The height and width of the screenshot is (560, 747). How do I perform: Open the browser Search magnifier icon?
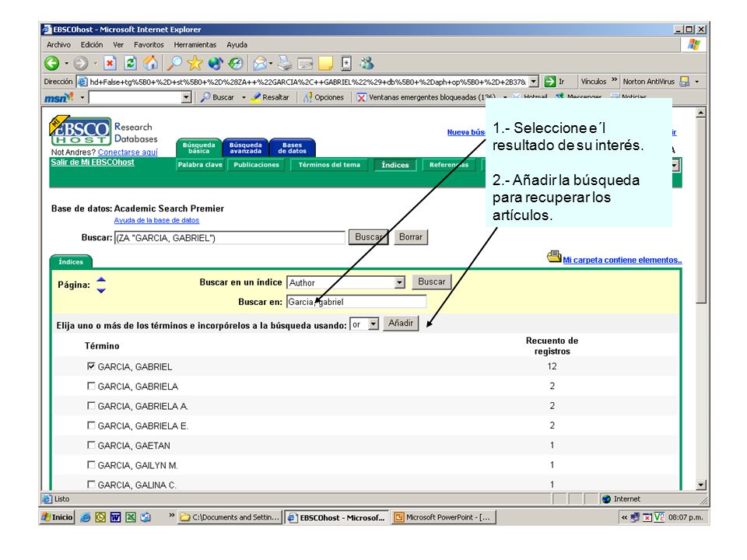pos(175,63)
